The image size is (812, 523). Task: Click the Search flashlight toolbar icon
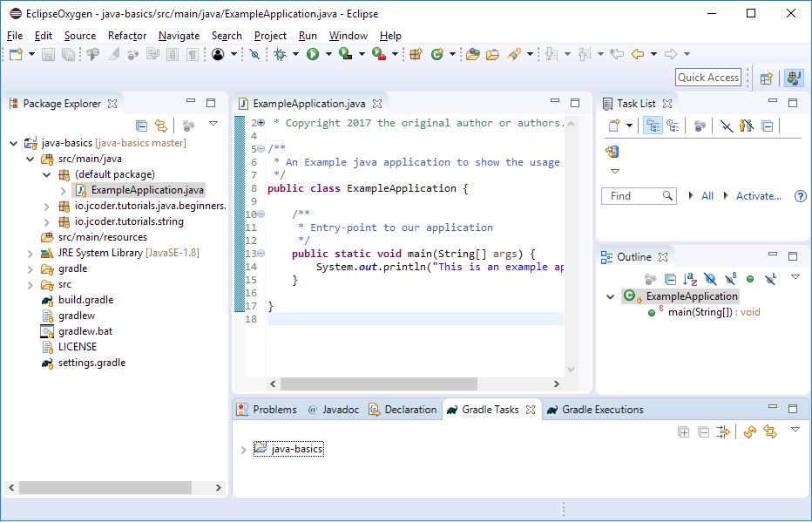[514, 54]
